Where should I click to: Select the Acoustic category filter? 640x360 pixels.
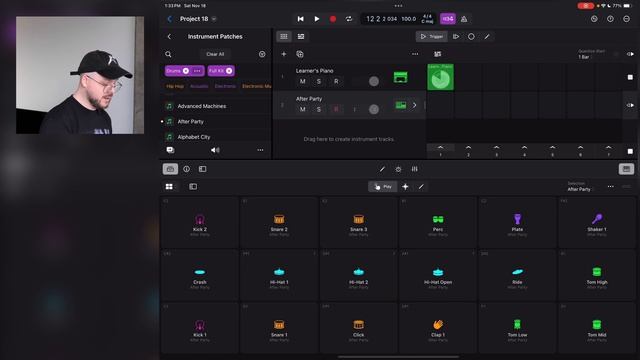coord(199,86)
